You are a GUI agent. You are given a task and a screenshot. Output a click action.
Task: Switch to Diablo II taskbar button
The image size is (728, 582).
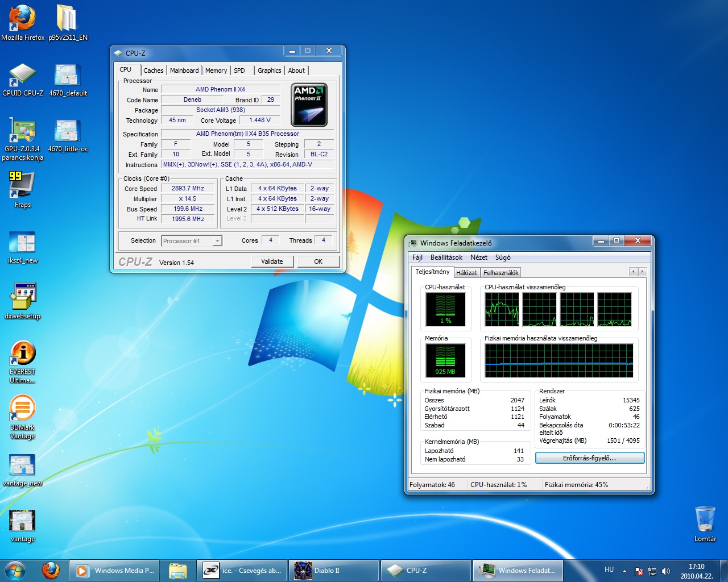coord(334,571)
